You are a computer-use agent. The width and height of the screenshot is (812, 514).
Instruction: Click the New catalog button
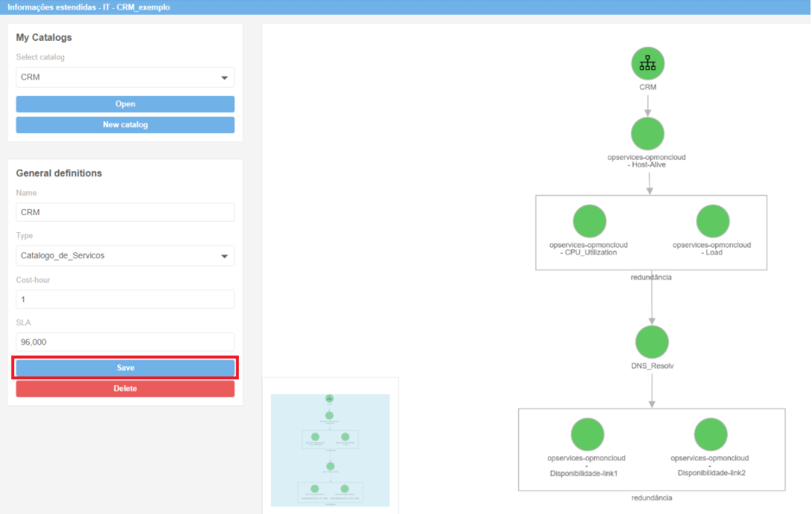point(125,125)
